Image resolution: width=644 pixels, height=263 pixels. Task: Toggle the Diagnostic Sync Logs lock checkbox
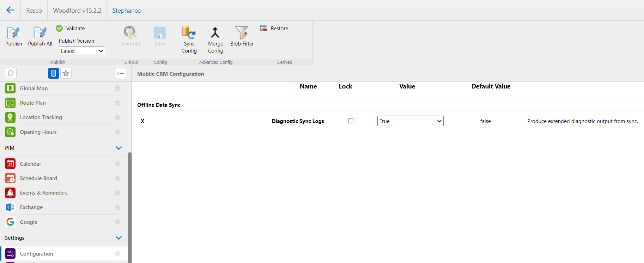tap(351, 121)
